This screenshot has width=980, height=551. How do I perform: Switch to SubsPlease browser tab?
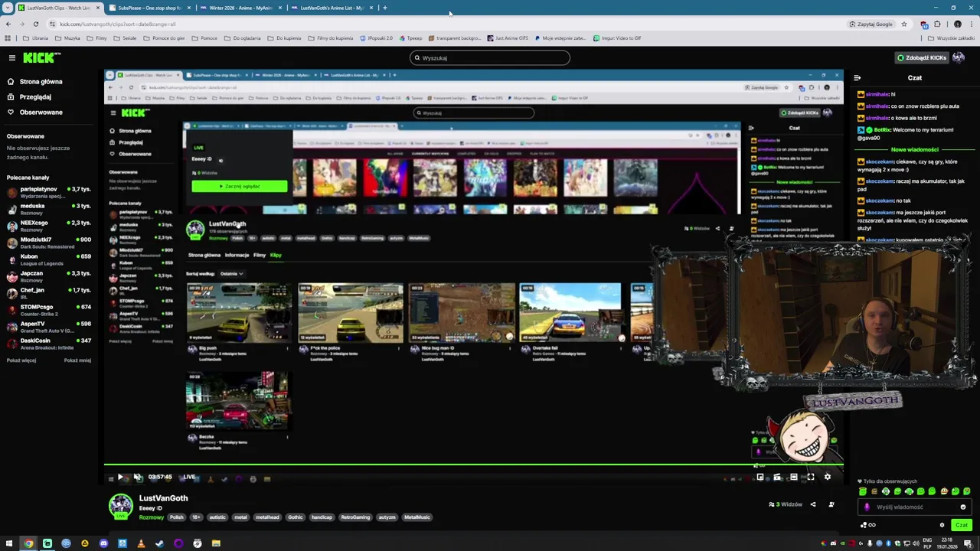[149, 8]
